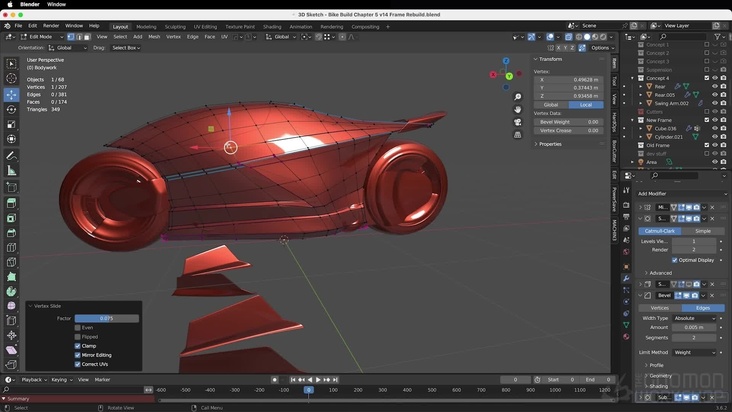
Task: Select the Transform tool
Action: click(x=12, y=139)
